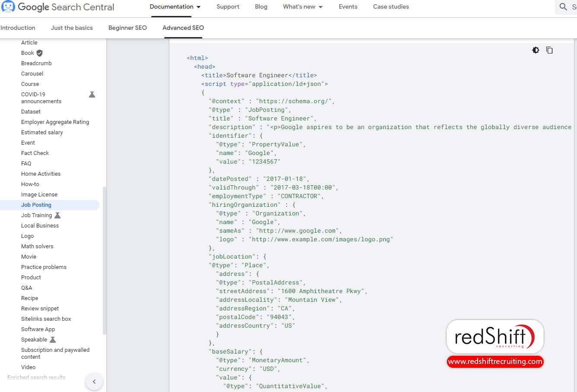
Task: Switch to the Introduction tab
Action: 18,28
